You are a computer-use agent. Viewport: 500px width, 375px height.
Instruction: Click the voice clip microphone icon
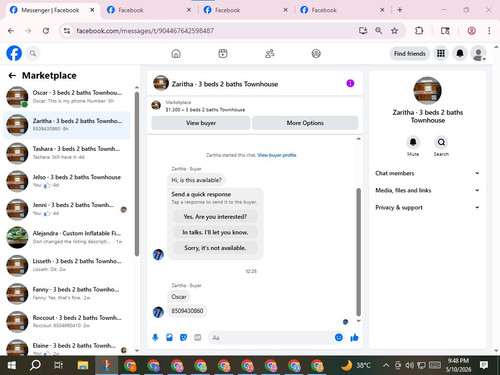155,338
